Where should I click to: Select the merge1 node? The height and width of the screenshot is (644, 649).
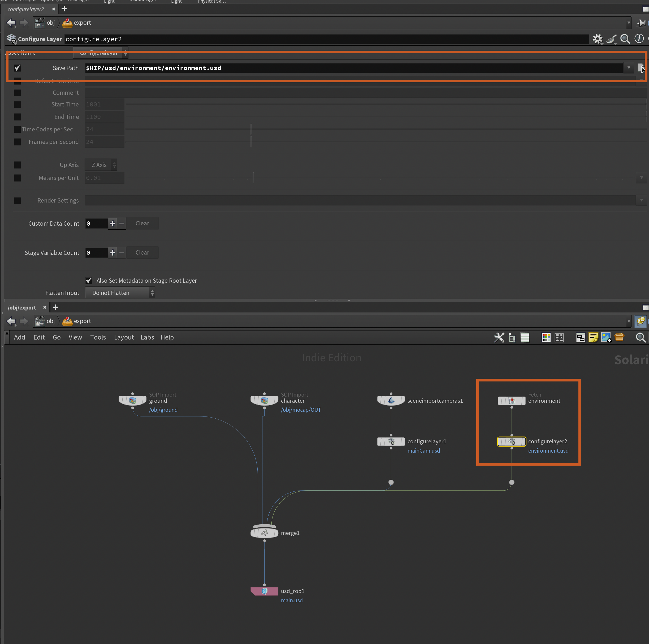coord(264,533)
